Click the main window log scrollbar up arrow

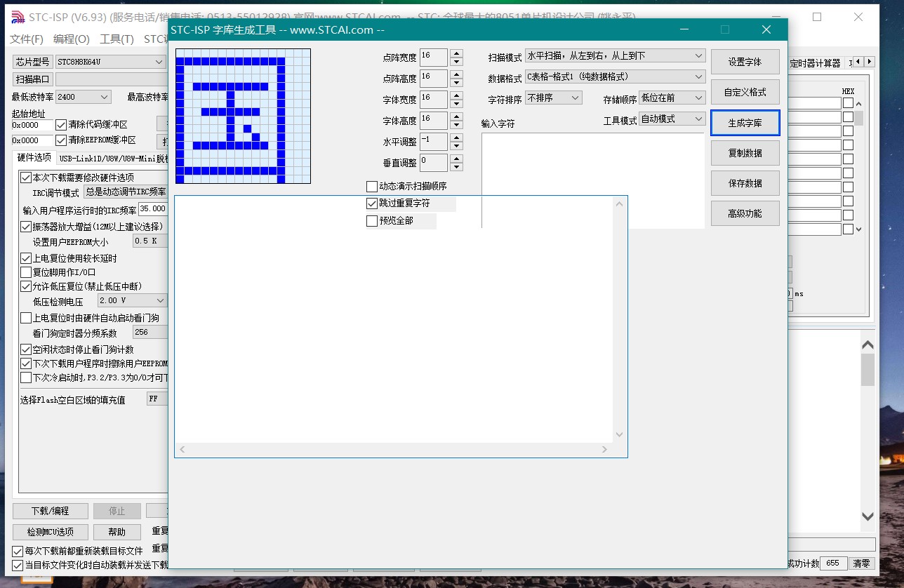point(868,345)
